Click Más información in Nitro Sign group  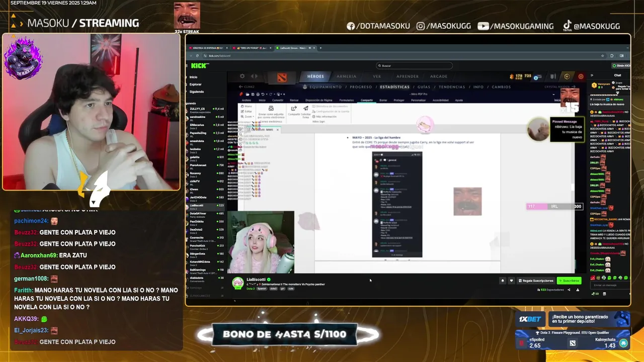tap(326, 117)
